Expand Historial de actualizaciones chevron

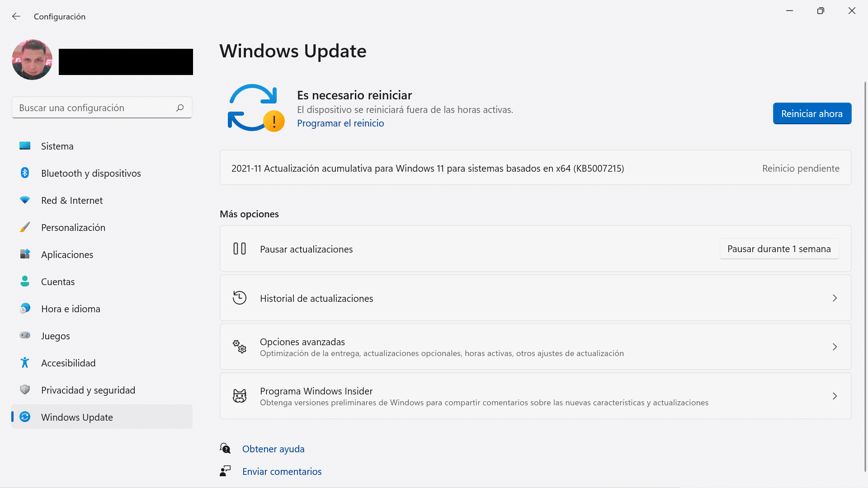click(835, 298)
